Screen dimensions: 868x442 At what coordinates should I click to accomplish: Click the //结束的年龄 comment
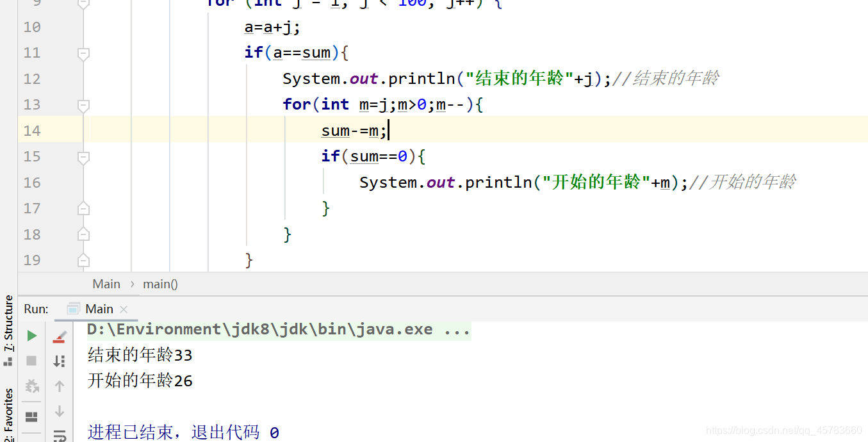(666, 78)
